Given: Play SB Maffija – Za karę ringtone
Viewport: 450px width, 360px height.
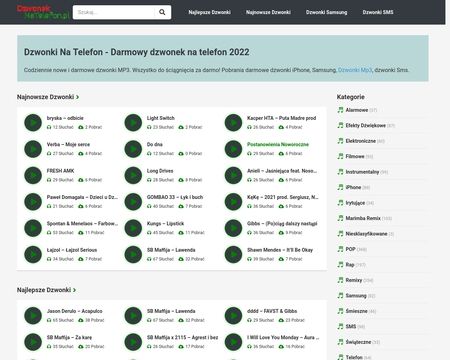Looking at the screenshot, I should click(33, 342).
